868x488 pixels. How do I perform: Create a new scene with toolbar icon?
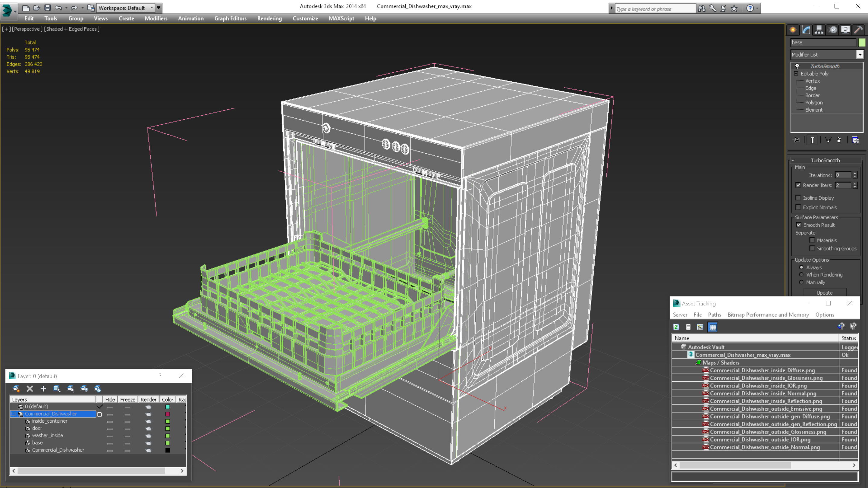coord(26,8)
